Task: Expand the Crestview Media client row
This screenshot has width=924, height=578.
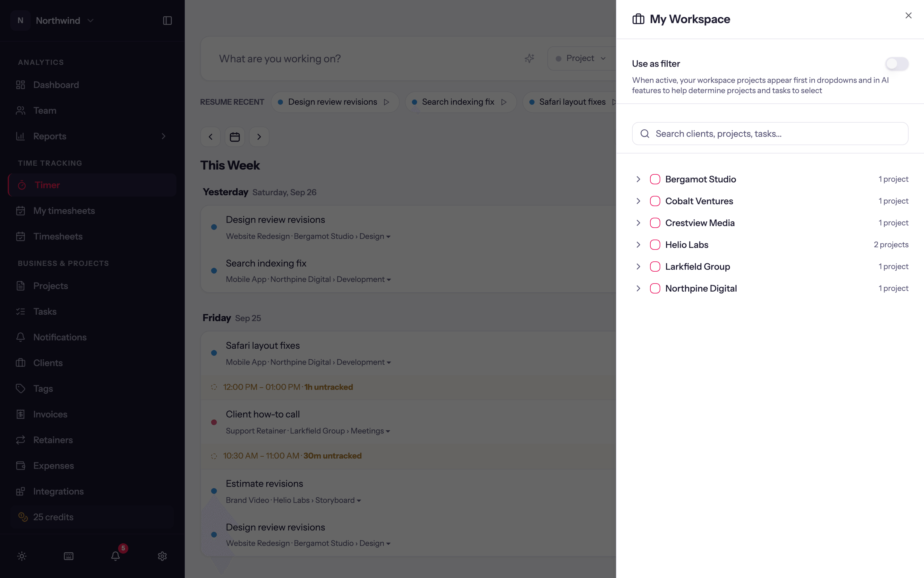Action: 638,223
